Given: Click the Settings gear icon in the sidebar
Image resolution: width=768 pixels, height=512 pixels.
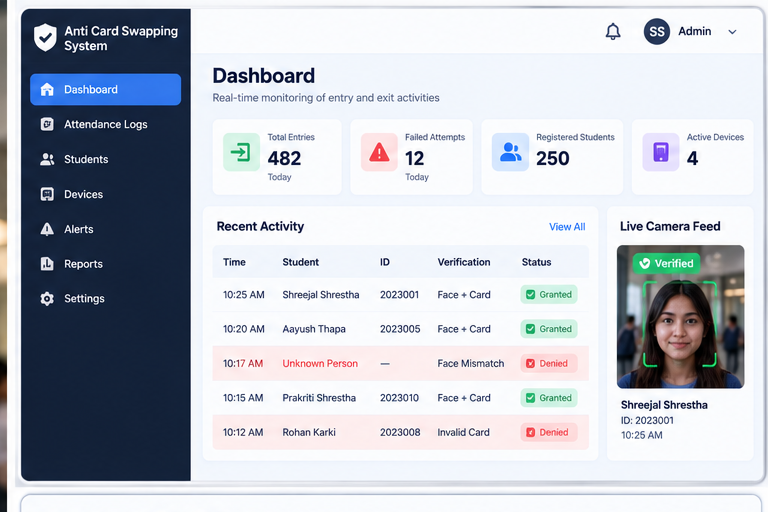Looking at the screenshot, I should pos(47,298).
